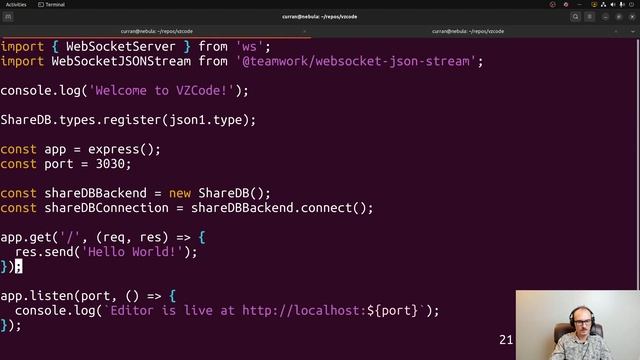
Task: Click the port value '3030'
Action: (x=110, y=164)
